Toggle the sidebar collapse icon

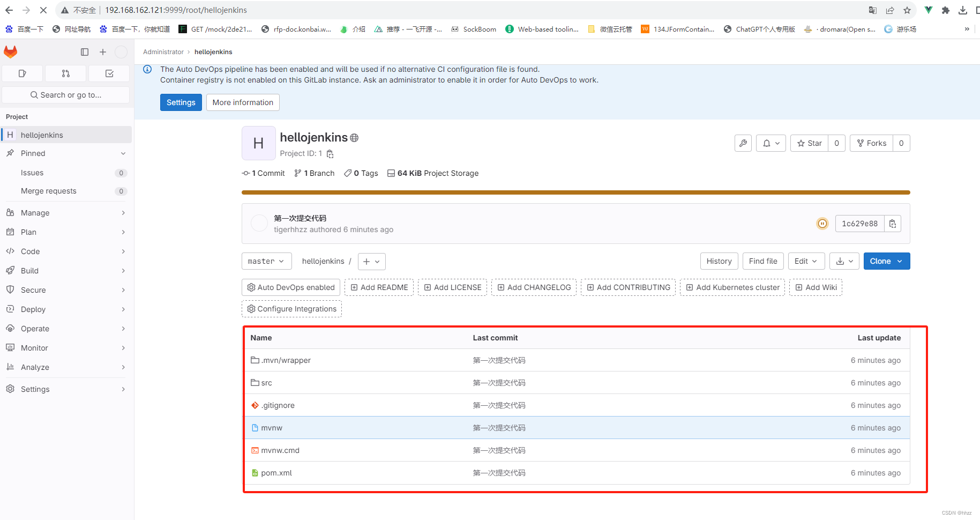click(85, 52)
